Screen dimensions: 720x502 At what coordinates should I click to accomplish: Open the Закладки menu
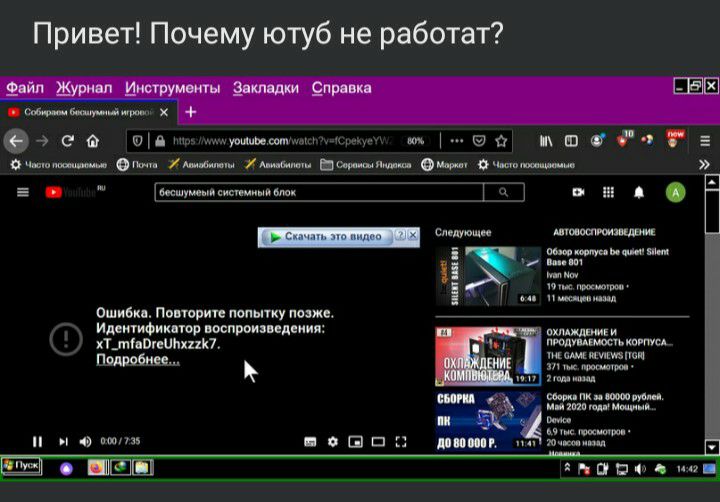265,88
